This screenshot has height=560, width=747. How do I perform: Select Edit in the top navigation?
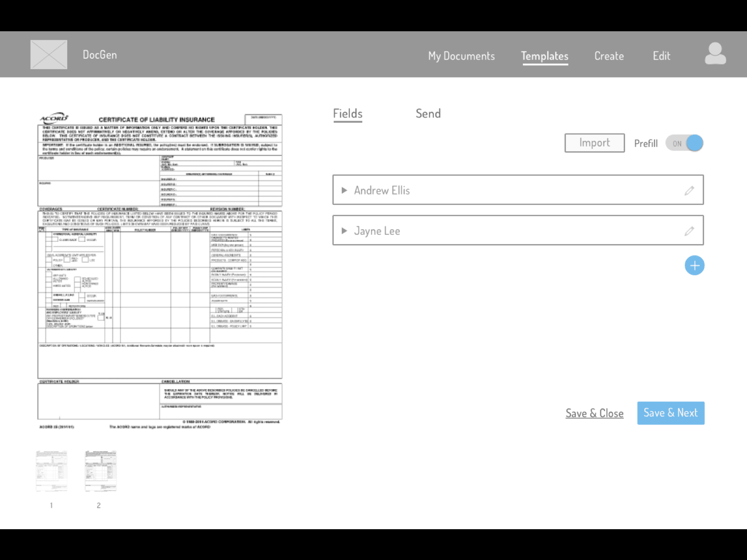[662, 56]
